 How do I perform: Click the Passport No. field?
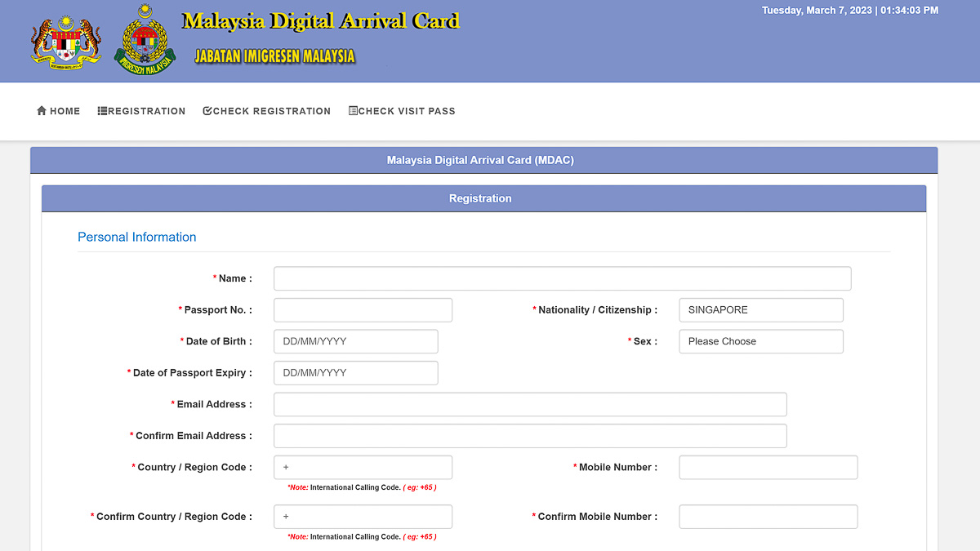pos(363,310)
